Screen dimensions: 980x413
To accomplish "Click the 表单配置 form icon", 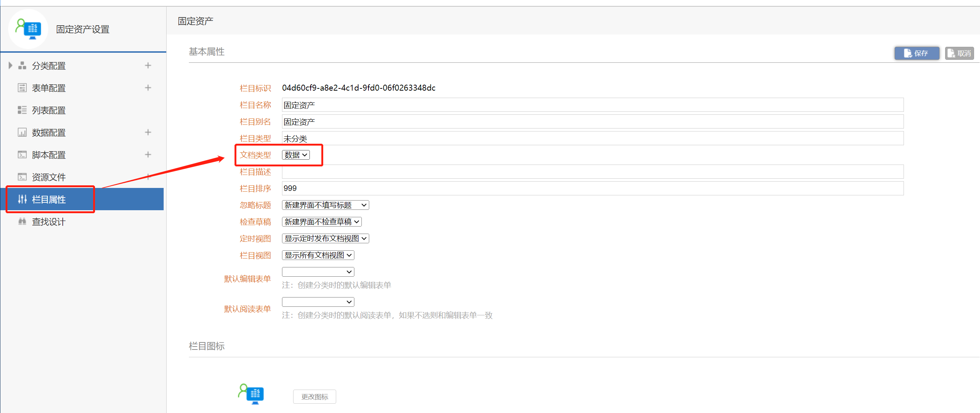I will click(22, 88).
